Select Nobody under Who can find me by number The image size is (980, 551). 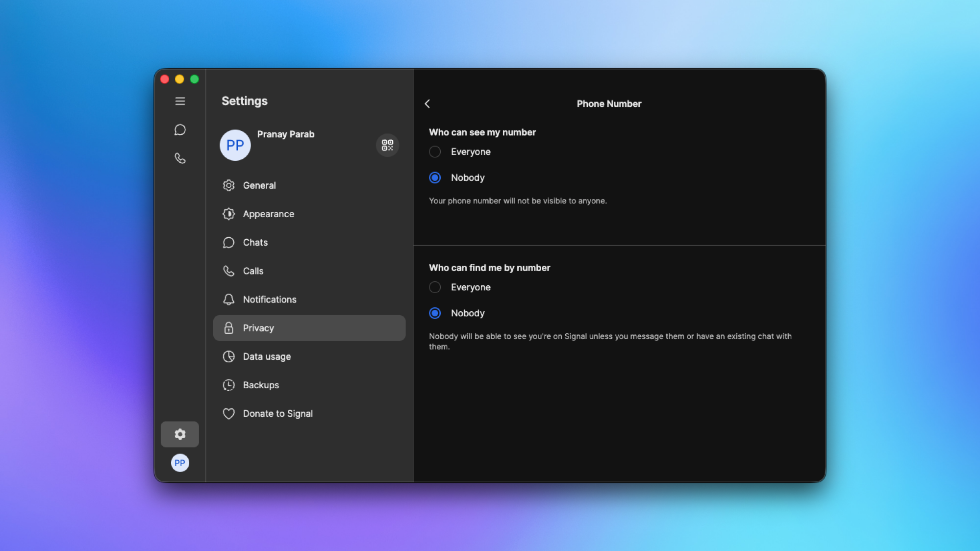pyautogui.click(x=435, y=313)
